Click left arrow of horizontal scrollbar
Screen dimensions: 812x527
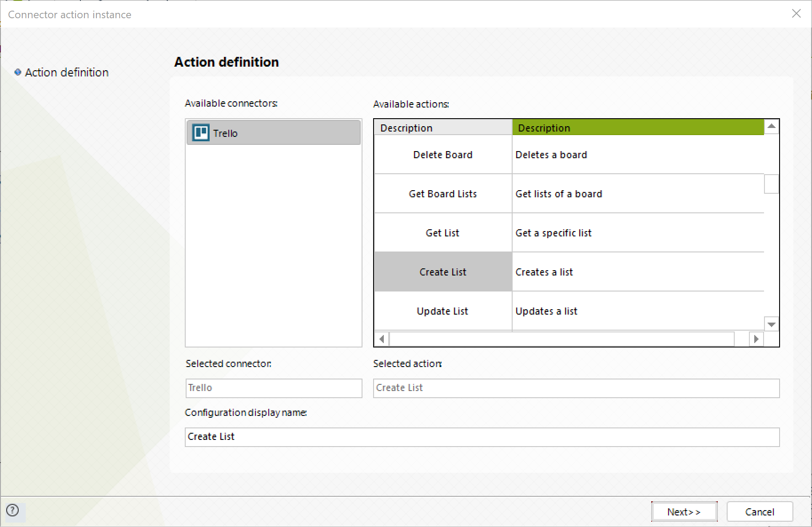pyautogui.click(x=382, y=339)
